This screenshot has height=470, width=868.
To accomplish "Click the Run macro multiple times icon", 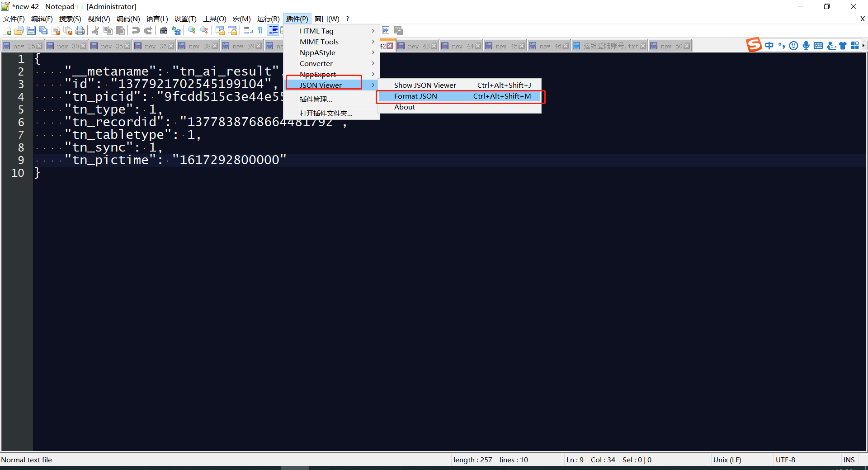I will pos(386,30).
